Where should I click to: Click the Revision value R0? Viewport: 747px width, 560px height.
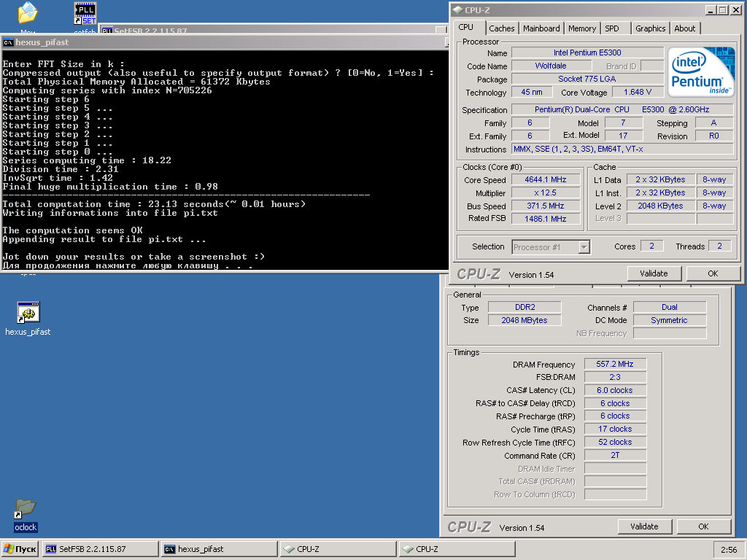pos(713,136)
